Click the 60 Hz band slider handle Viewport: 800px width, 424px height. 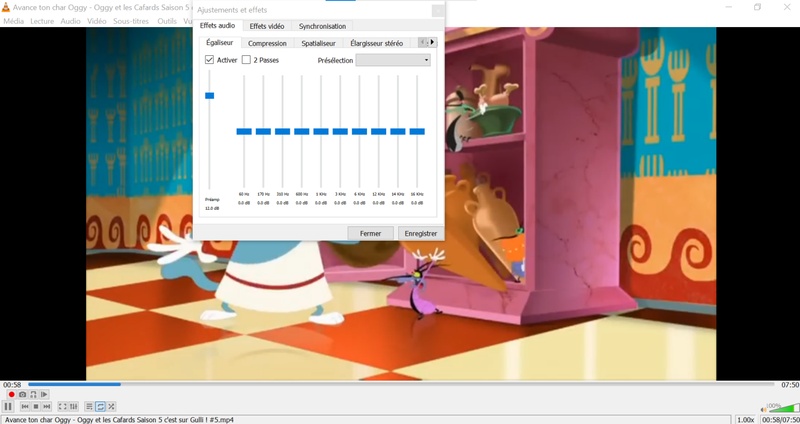click(x=244, y=131)
